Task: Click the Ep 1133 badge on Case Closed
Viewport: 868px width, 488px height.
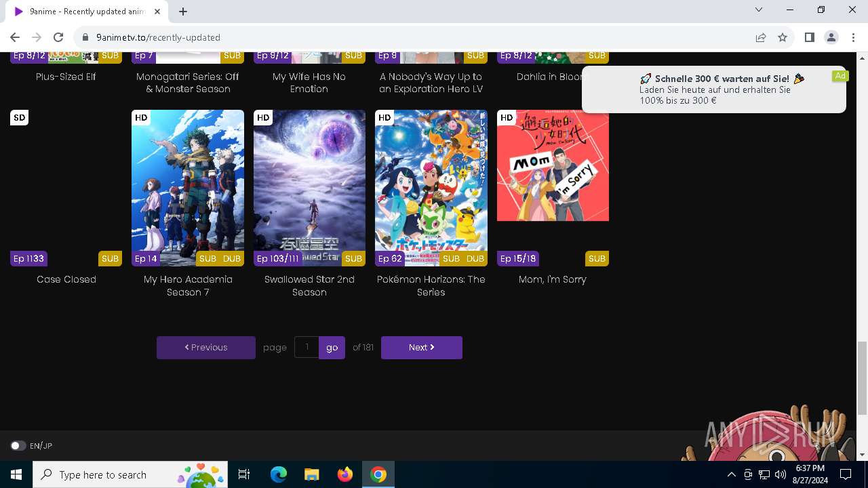Action: click(x=28, y=258)
